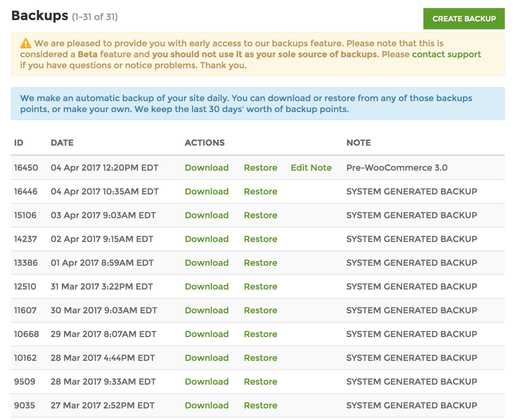Click System Generated Backup note for 16446
517x420 pixels.
(412, 191)
